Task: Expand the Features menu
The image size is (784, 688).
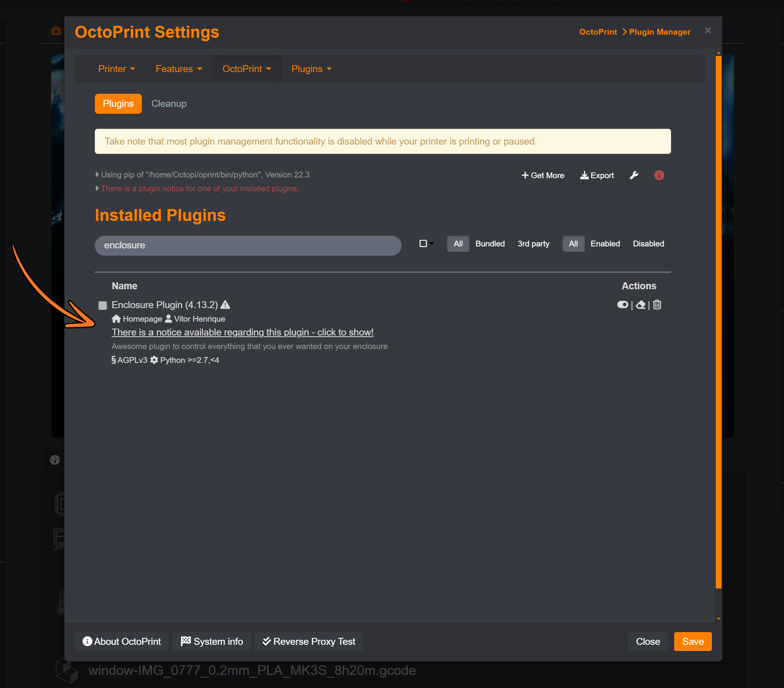Action: point(178,69)
